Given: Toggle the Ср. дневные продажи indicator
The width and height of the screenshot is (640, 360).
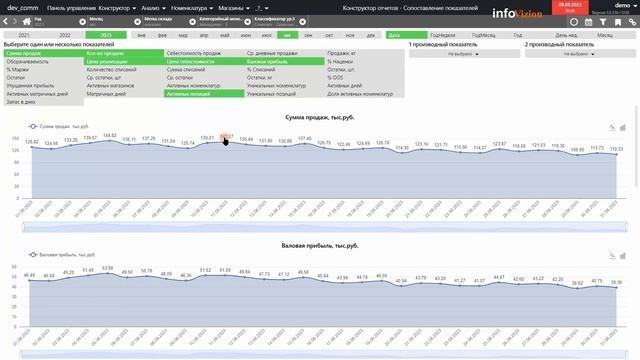Looking at the screenshot, I should [x=284, y=53].
